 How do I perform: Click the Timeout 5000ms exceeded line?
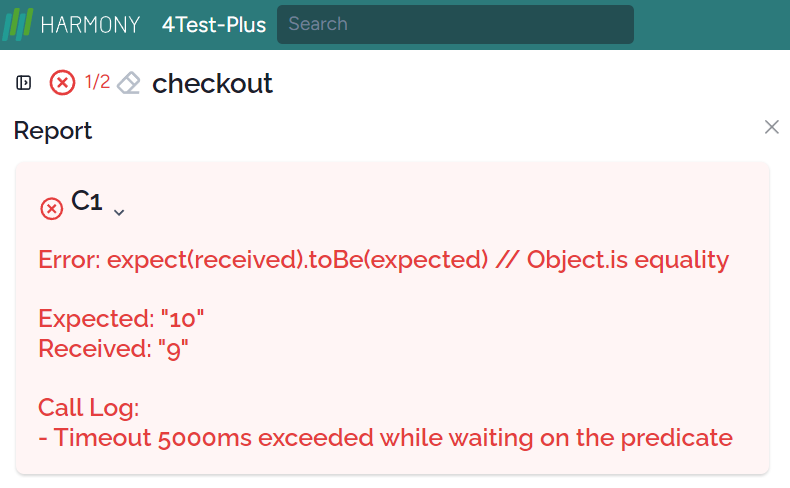(385, 438)
